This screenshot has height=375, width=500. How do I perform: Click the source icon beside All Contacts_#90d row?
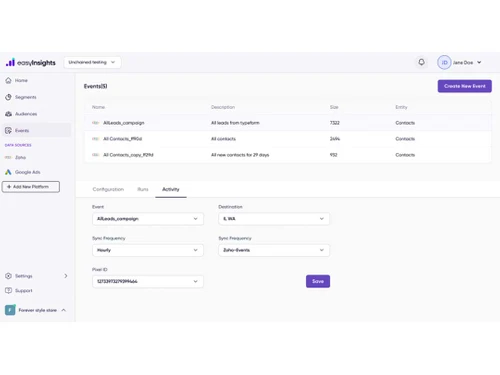pyautogui.click(x=96, y=139)
